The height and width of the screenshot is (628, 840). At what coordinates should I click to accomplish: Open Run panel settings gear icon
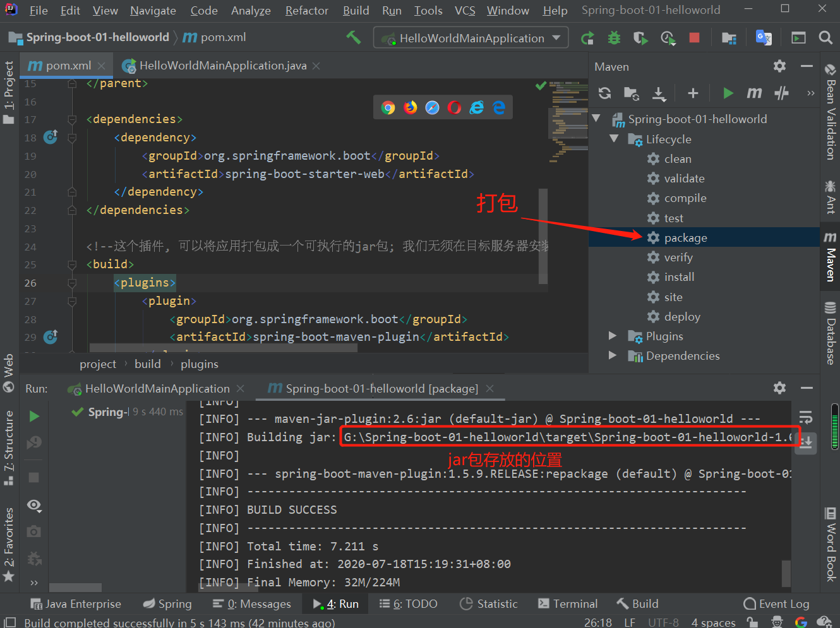[x=780, y=388]
